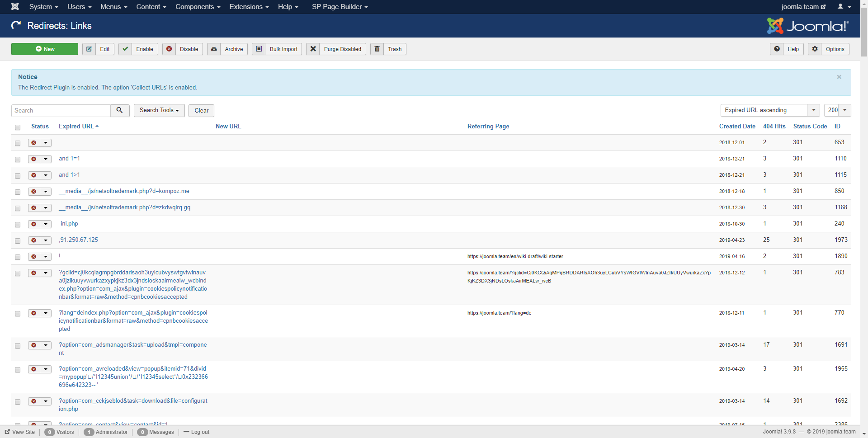Click the search magnifier icon button

[x=120, y=110]
